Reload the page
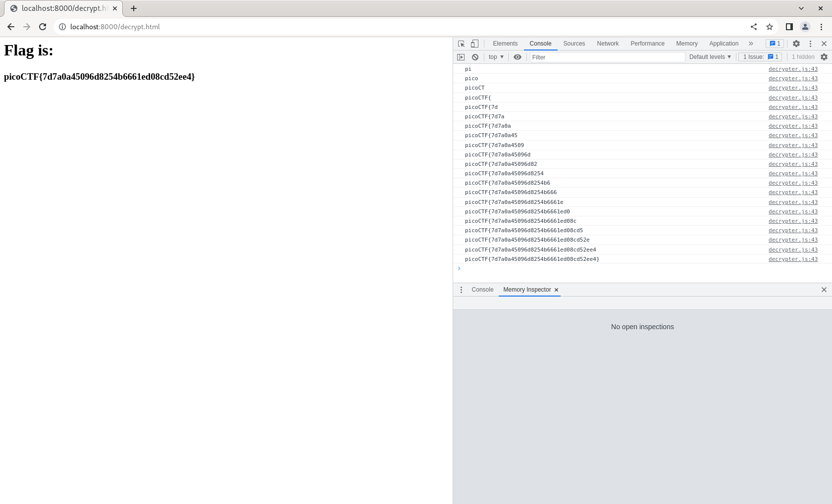832x504 pixels. [x=43, y=27]
